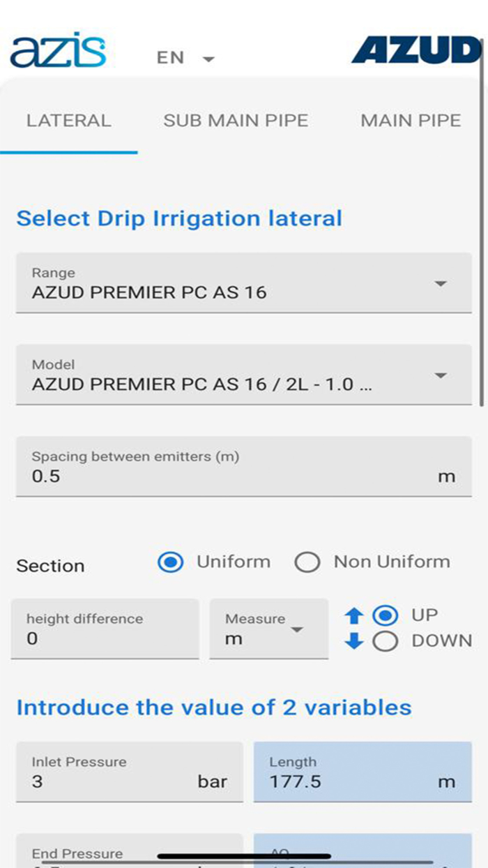Click the AZUD brand logo
This screenshot has width=488, height=868.
coord(415,52)
